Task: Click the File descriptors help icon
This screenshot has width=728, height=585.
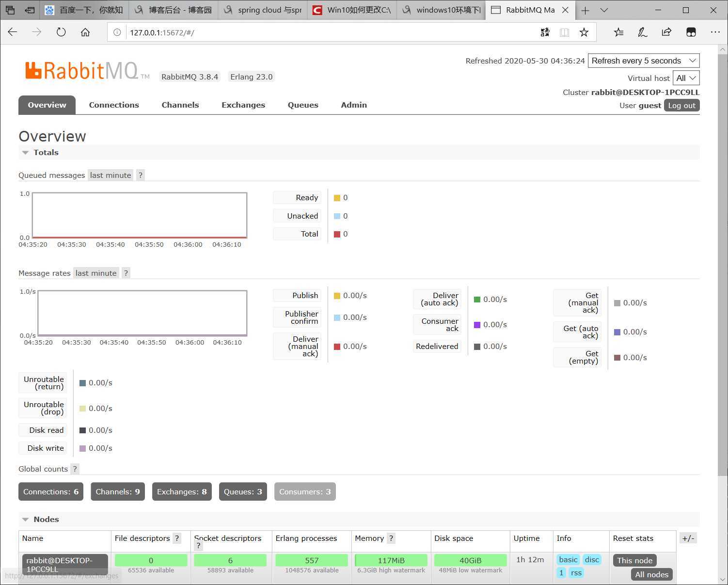Action: 177,538
